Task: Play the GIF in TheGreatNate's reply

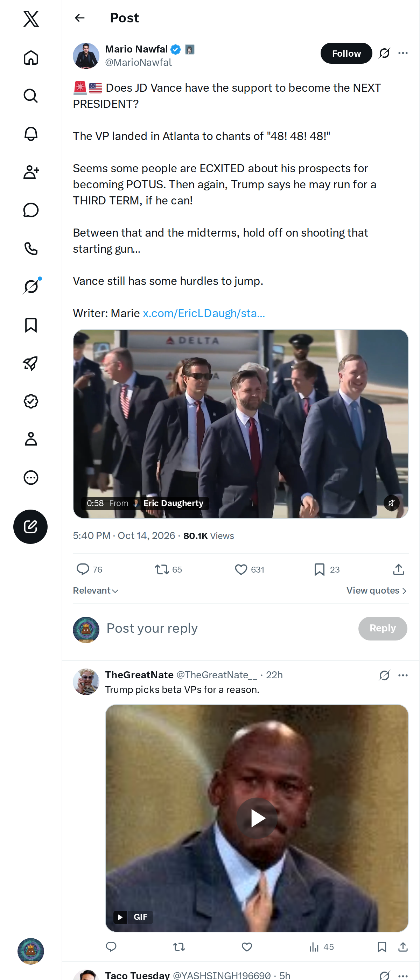Action: pos(257,818)
